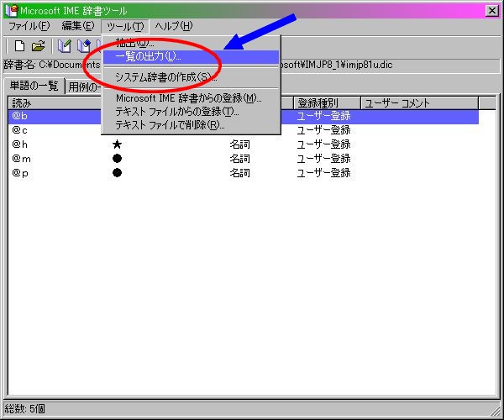Choose 一覧の出力(L)... menu entry
This screenshot has height=420, width=504.
[x=191, y=57]
